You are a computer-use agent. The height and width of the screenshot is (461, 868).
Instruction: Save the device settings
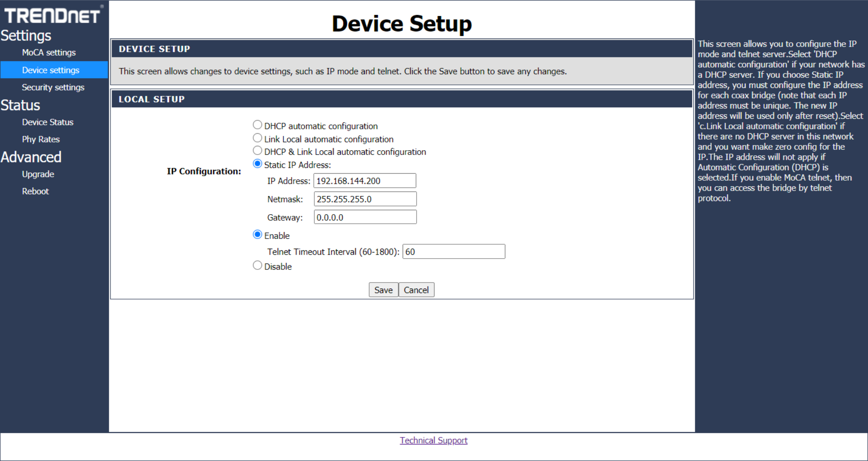coord(384,290)
